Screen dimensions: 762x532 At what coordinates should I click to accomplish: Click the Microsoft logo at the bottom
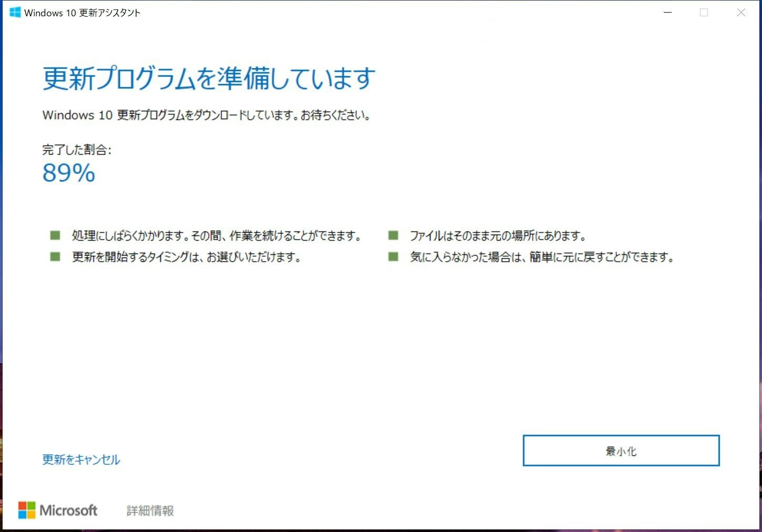(x=58, y=510)
